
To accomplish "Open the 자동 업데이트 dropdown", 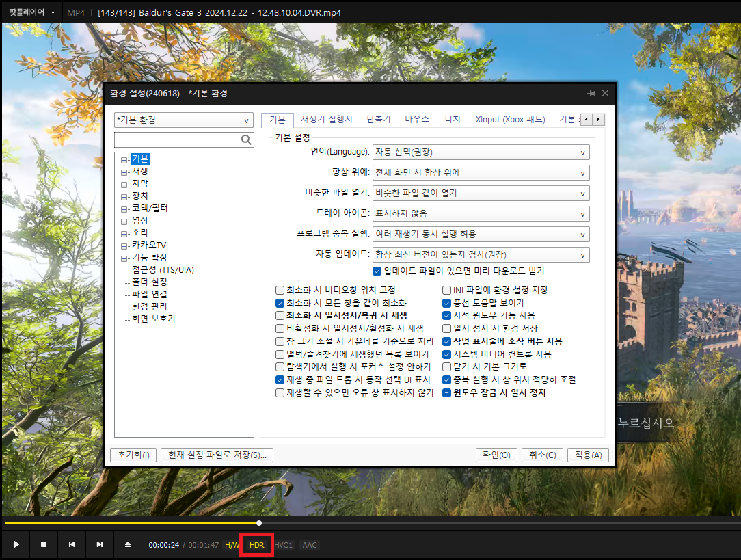I will click(x=481, y=255).
